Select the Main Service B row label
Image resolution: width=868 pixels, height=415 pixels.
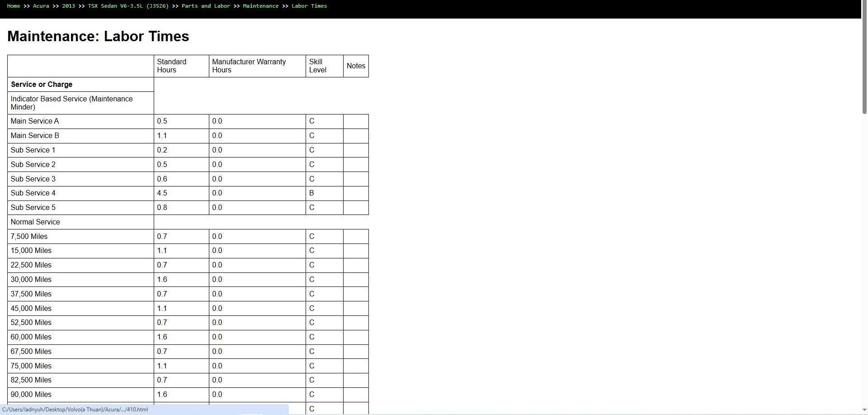tap(35, 136)
